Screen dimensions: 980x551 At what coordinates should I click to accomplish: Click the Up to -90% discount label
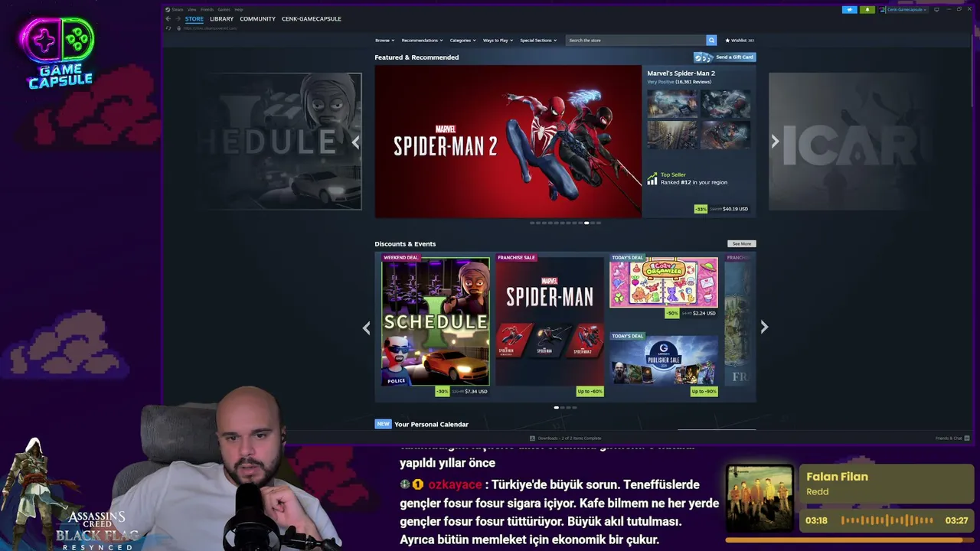(x=704, y=391)
